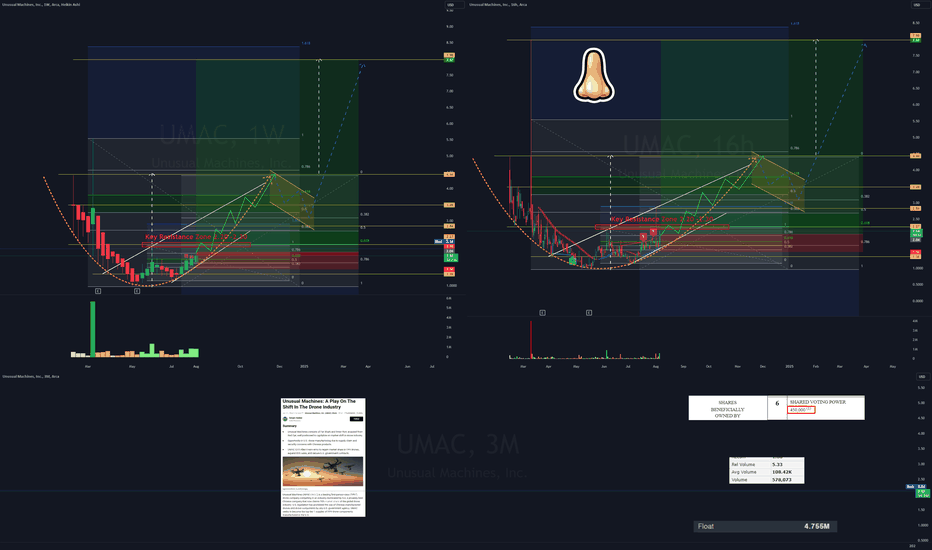The image size is (932, 550).
Task: Select Key Resistance Zone label on 16h chart
Action: (662, 219)
